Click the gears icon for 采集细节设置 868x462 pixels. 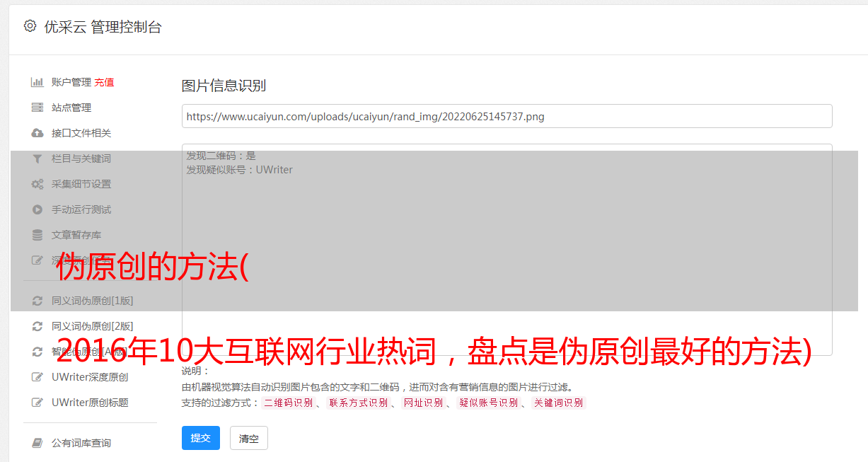pos(37,184)
